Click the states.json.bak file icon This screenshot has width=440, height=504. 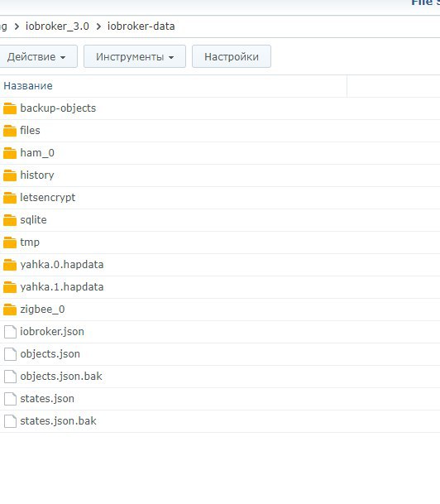tap(10, 421)
